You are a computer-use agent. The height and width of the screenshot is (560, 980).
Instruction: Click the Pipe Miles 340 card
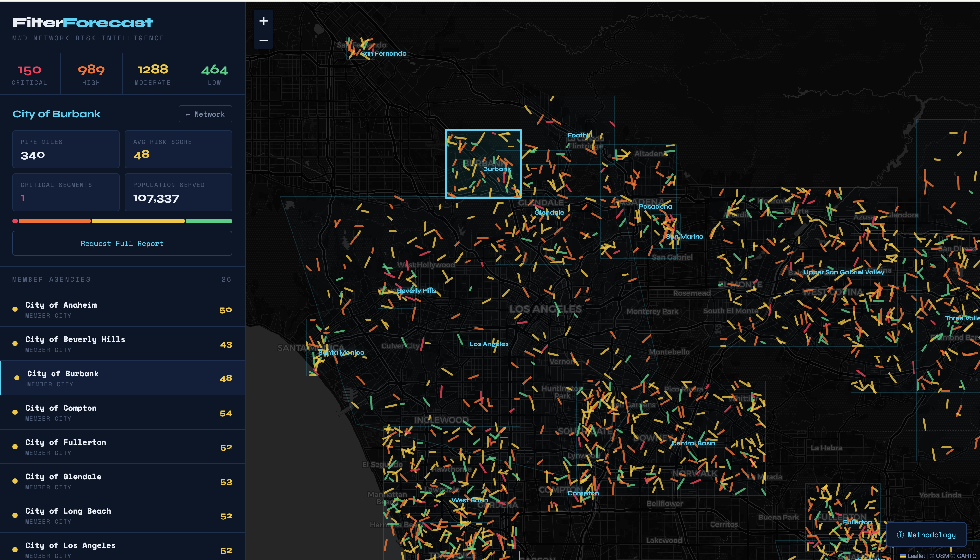pos(66,149)
